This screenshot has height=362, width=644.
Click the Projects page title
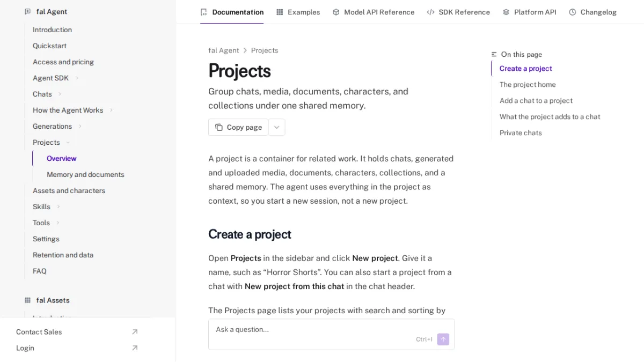[x=239, y=70]
